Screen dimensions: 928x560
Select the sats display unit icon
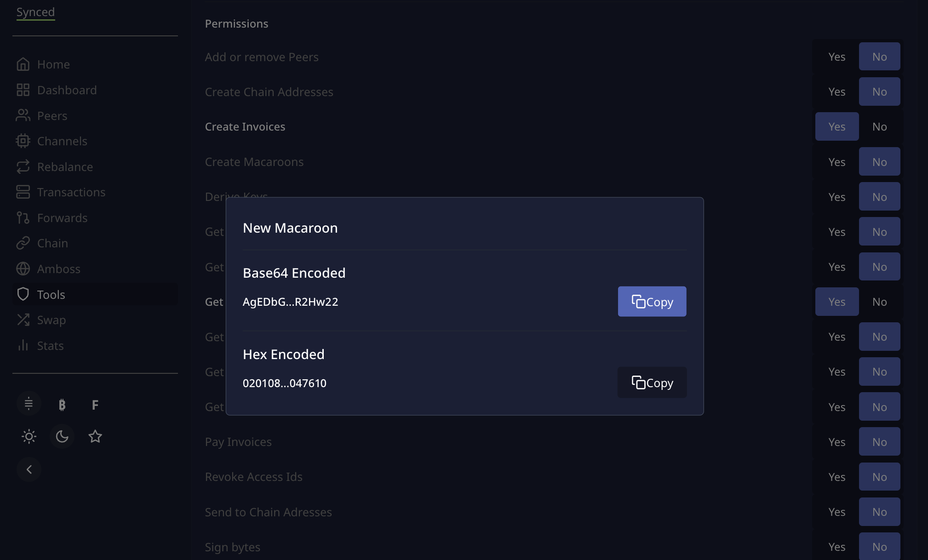pos(29,405)
